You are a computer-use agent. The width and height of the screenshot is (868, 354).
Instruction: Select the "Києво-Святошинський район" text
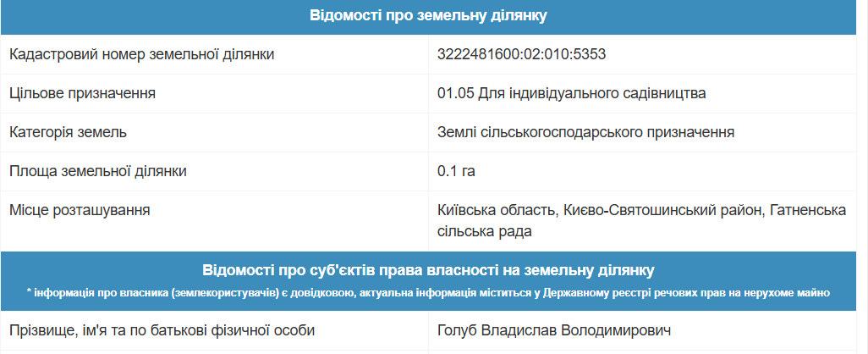click(x=659, y=210)
